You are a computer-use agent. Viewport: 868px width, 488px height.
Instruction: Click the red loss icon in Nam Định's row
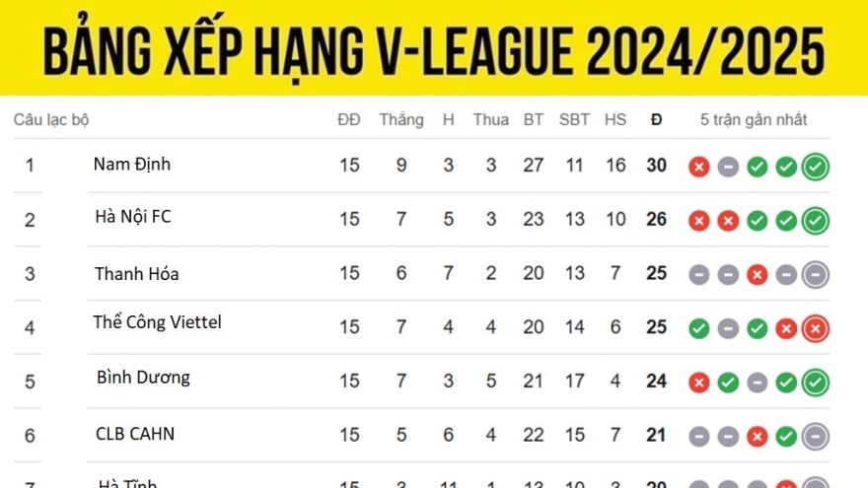coord(699,167)
